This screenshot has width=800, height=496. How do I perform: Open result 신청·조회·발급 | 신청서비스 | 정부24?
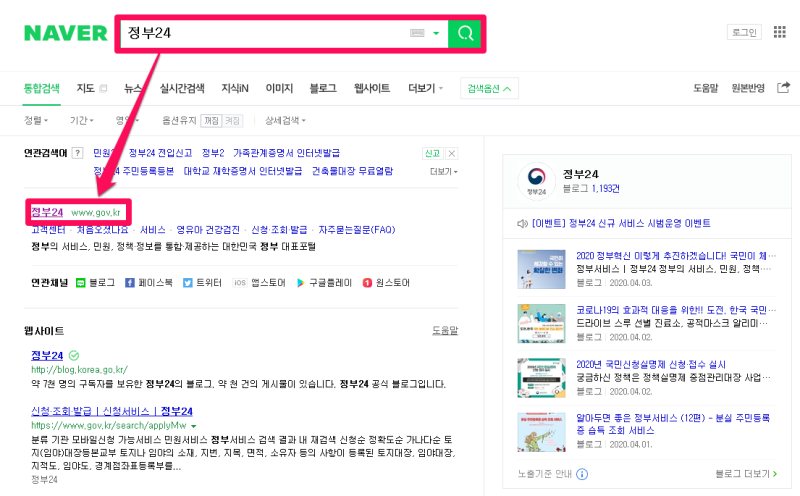coord(112,411)
